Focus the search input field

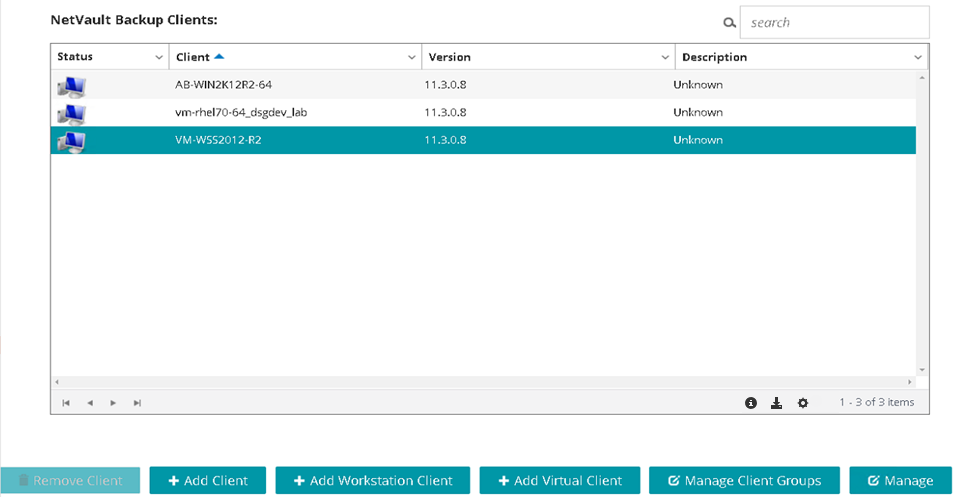click(834, 23)
